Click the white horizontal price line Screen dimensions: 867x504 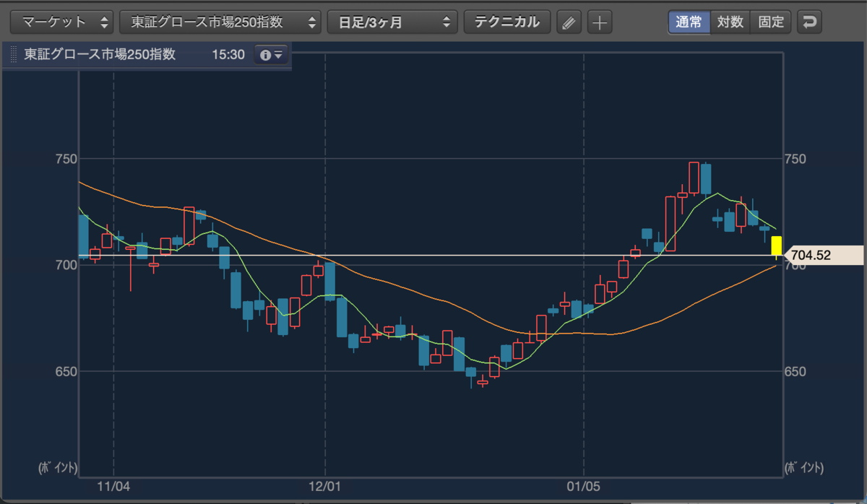click(430, 255)
